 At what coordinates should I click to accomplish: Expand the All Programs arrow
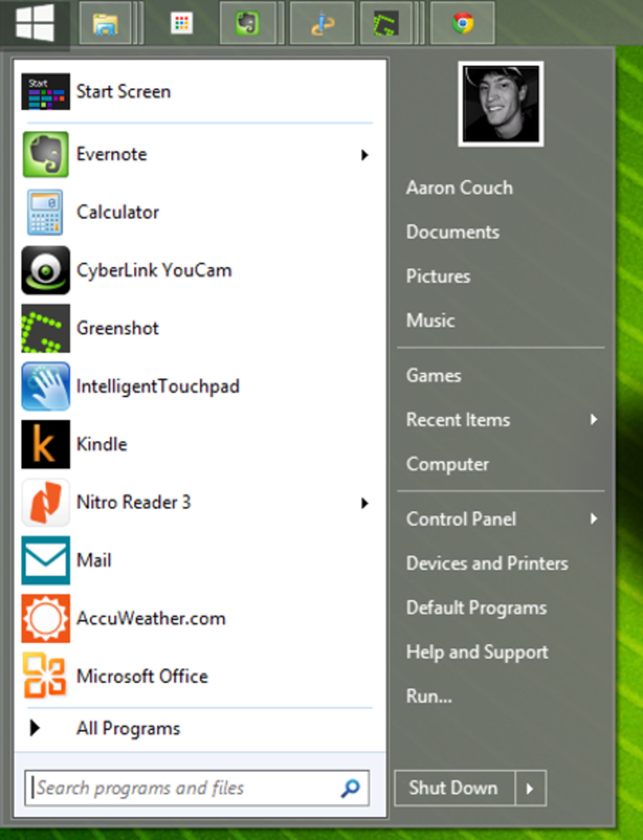point(35,728)
